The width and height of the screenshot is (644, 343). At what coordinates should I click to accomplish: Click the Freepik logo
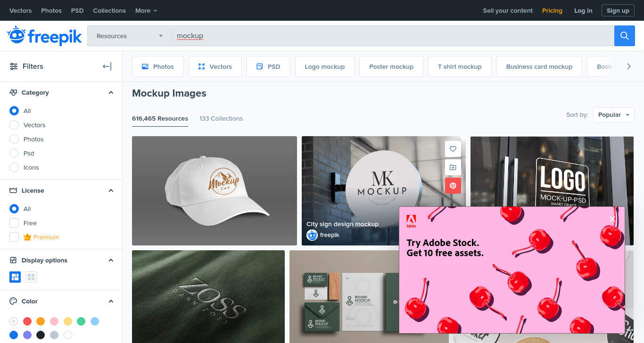pos(44,36)
